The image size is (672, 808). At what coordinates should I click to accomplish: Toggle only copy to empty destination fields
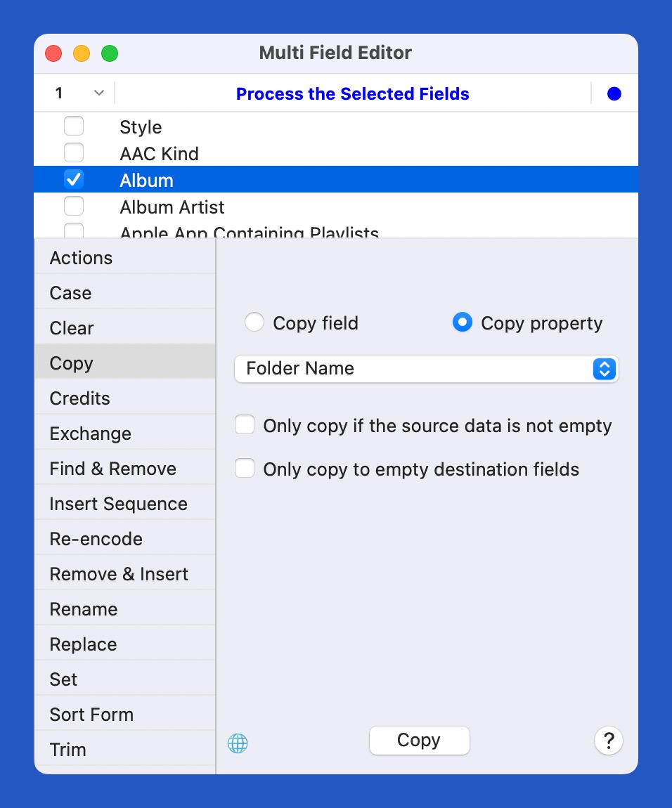pos(245,469)
